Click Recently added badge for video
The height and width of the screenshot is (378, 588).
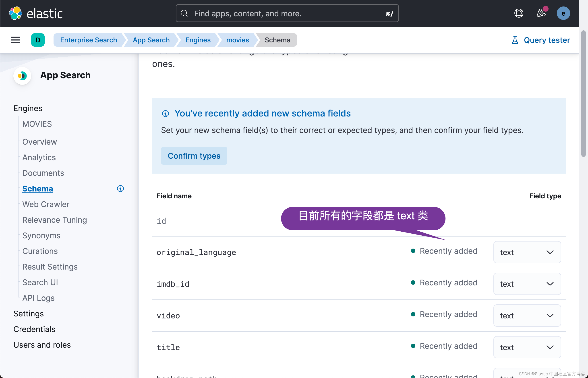pyautogui.click(x=444, y=314)
